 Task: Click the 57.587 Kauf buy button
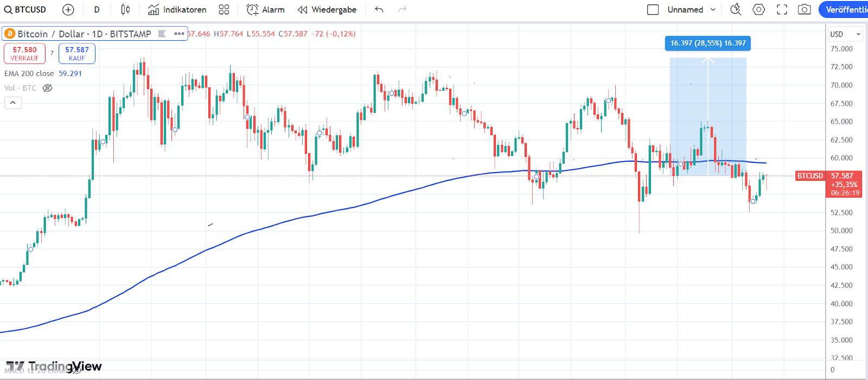(x=77, y=54)
